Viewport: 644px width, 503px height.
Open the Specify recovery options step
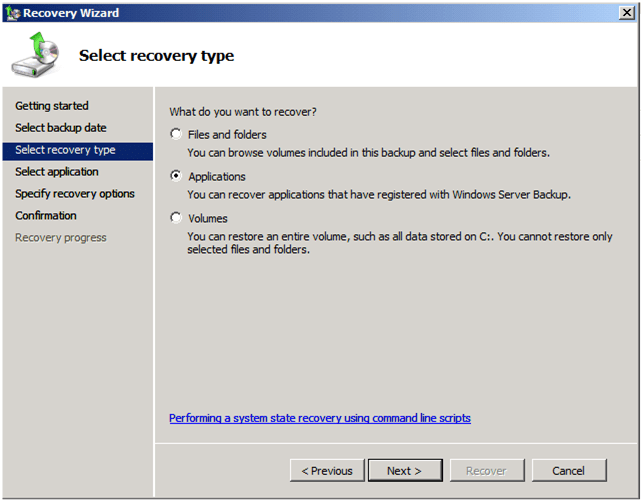pyautogui.click(x=75, y=194)
